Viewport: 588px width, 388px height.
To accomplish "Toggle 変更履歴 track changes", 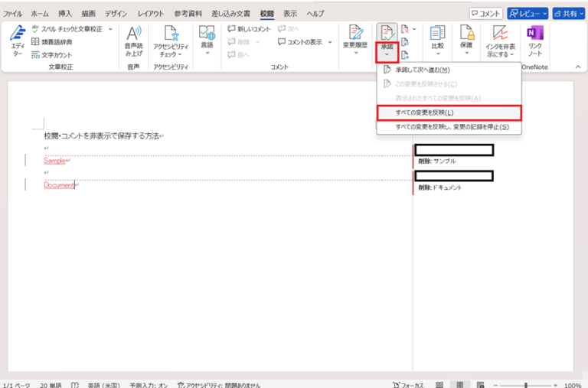I will click(355, 38).
